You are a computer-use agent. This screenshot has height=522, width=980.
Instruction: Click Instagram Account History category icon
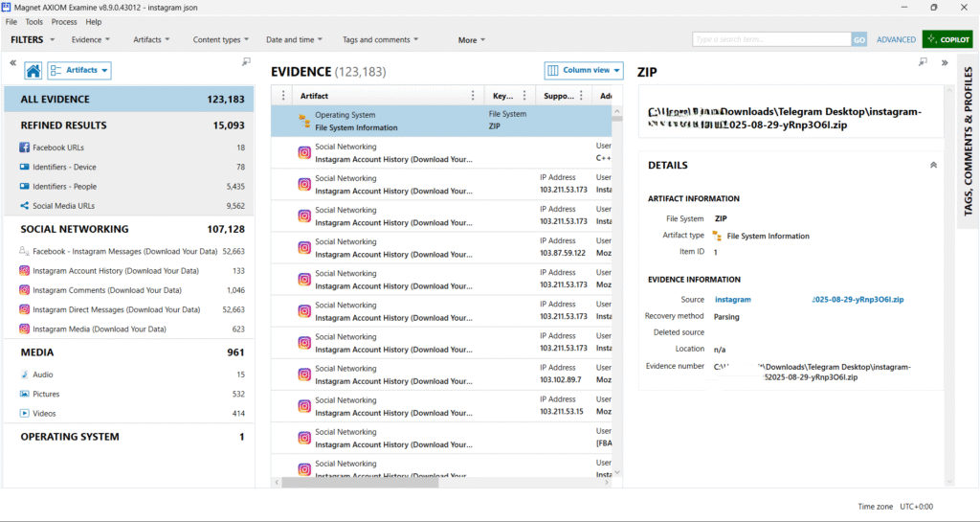tap(24, 271)
